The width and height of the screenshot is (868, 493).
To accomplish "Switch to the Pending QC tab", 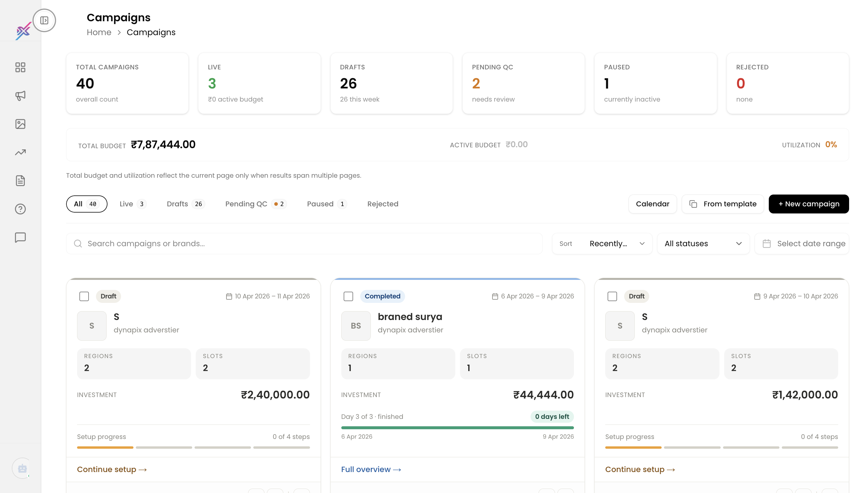I will 256,204.
